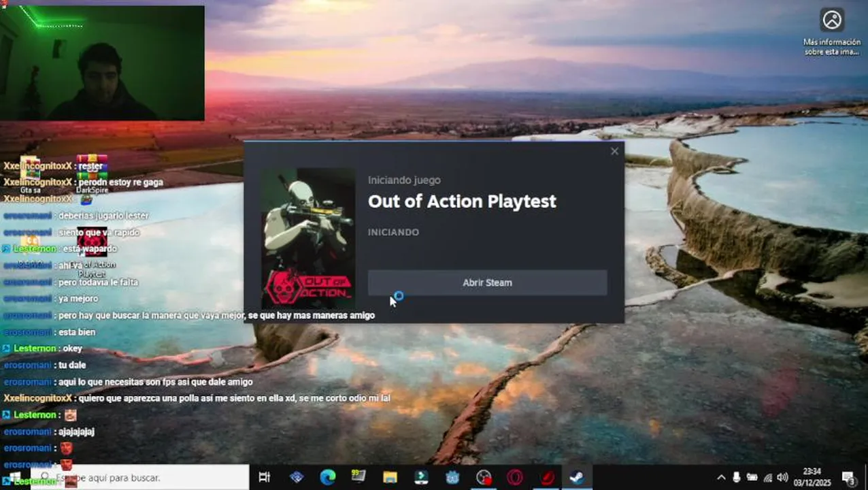Click the INICIANDO status text
Image resolution: width=868 pixels, height=490 pixels.
tap(393, 232)
